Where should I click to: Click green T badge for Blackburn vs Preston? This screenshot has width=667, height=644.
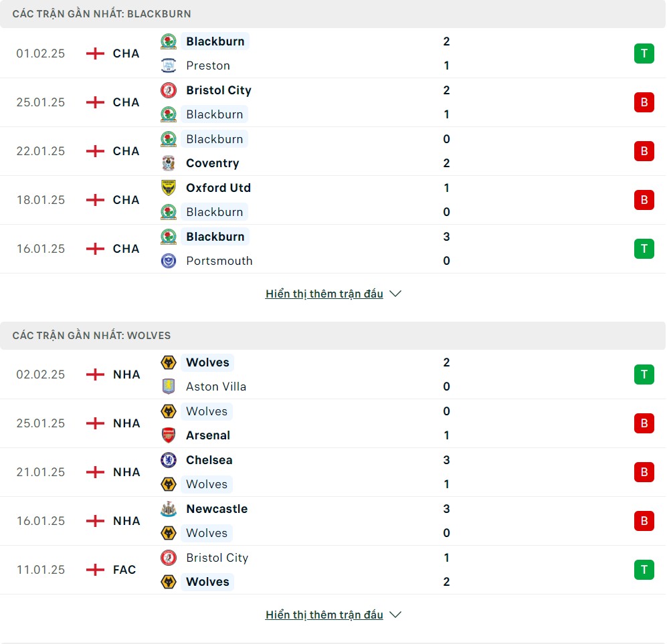coord(644,53)
